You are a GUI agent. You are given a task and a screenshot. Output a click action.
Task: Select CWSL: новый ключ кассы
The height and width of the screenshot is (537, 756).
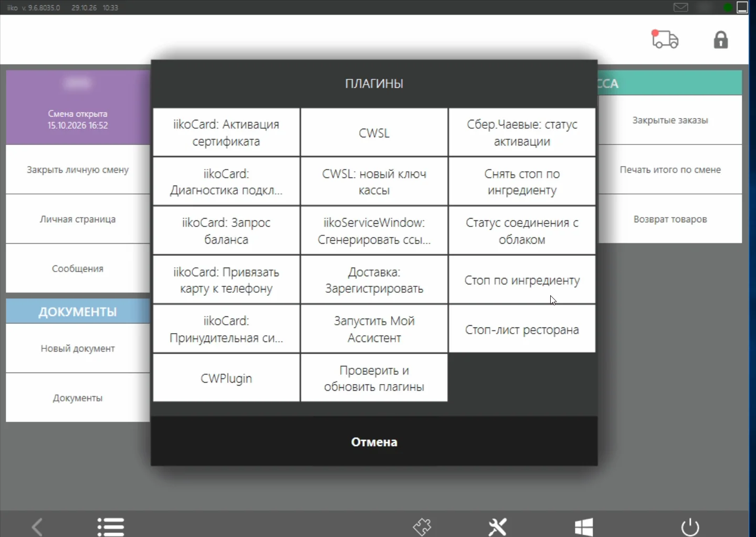(x=374, y=182)
